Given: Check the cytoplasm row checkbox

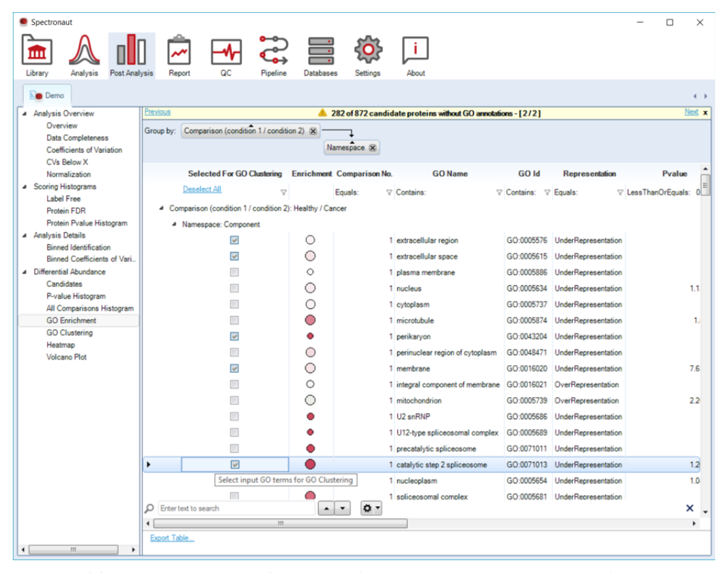Looking at the screenshot, I should pos(234,304).
